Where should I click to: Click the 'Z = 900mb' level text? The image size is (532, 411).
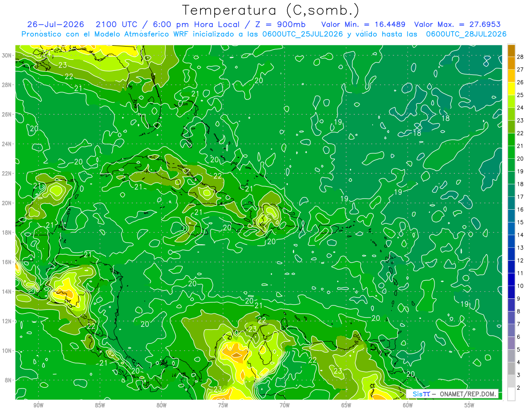coord(281,24)
